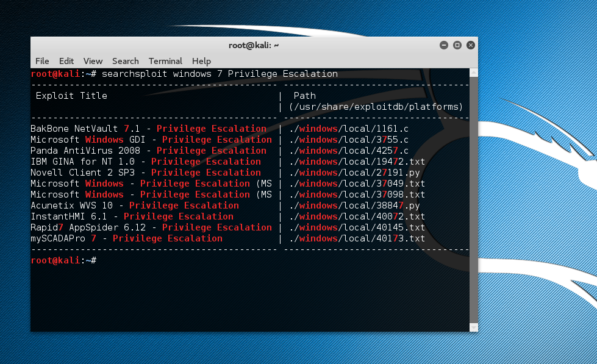Open the Search menu
Screen dimensions: 597x364
[125, 61]
